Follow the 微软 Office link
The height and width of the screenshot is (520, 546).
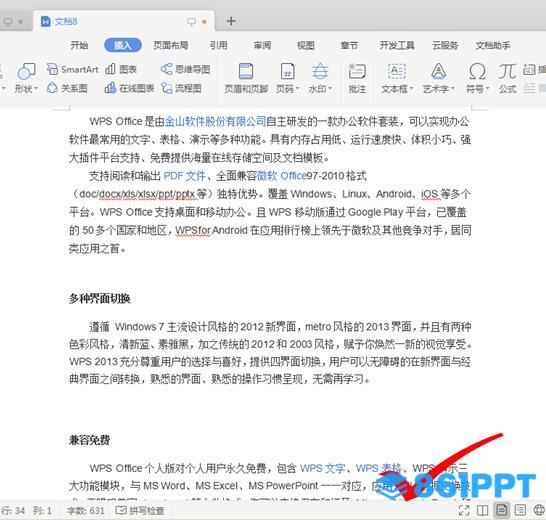[x=282, y=176]
